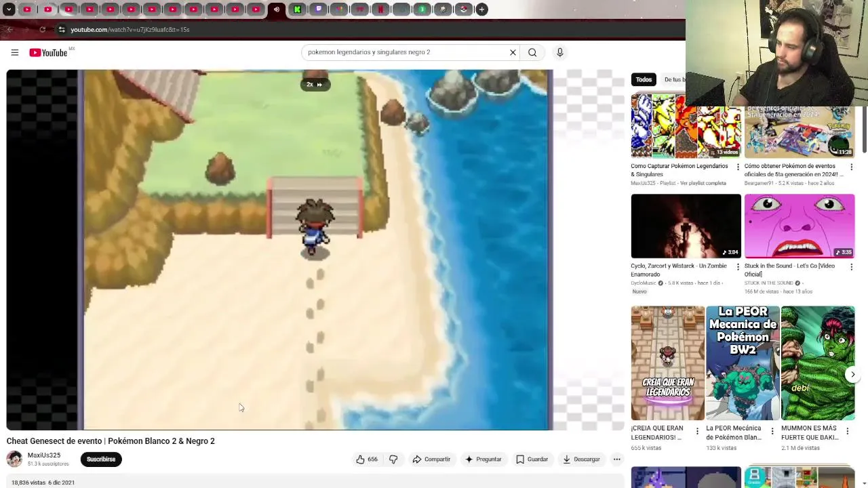Switch to the green Kick tab

(297, 9)
